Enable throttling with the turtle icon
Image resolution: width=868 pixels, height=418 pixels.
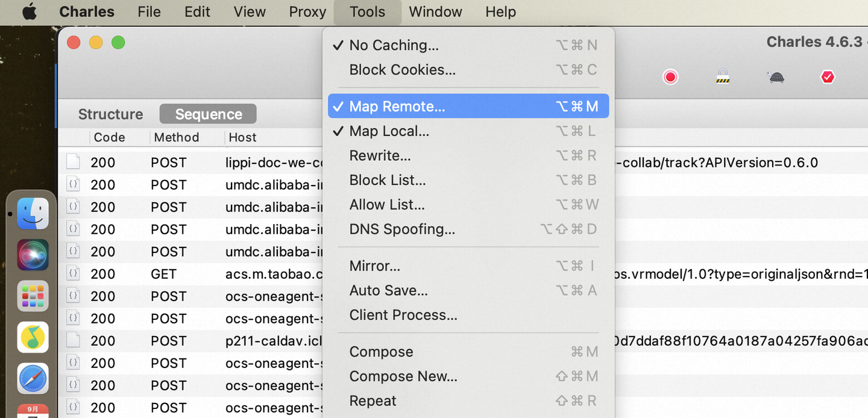(776, 77)
